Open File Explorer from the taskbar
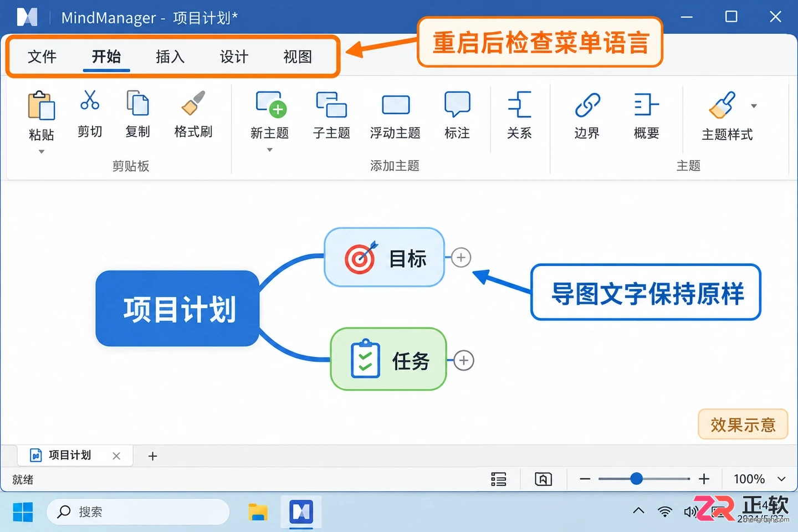Screen dimensions: 798x532 258,512
